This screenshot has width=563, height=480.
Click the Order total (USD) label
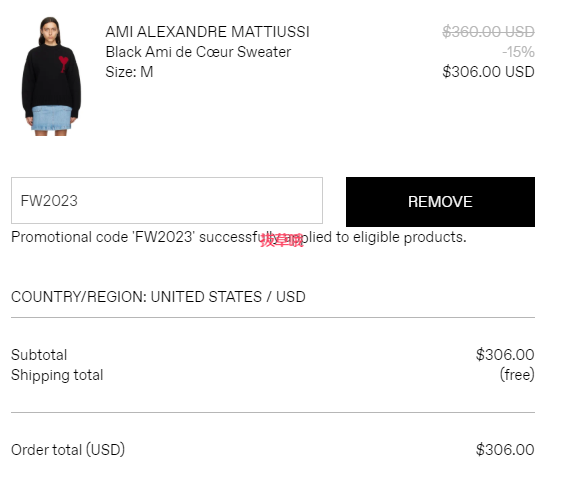click(68, 450)
